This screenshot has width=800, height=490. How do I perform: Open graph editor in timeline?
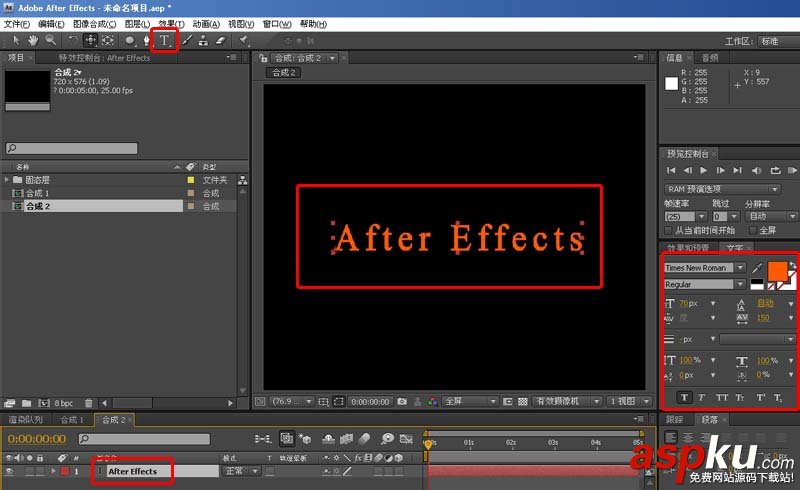(x=406, y=438)
